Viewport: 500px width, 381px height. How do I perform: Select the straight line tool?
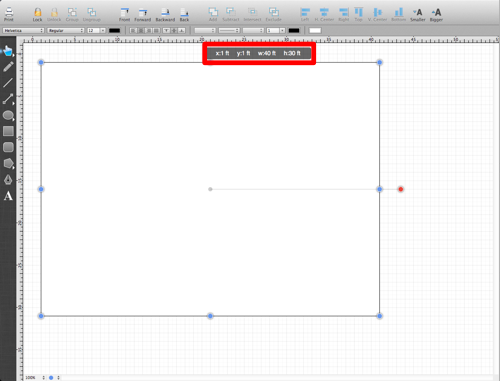(8, 82)
